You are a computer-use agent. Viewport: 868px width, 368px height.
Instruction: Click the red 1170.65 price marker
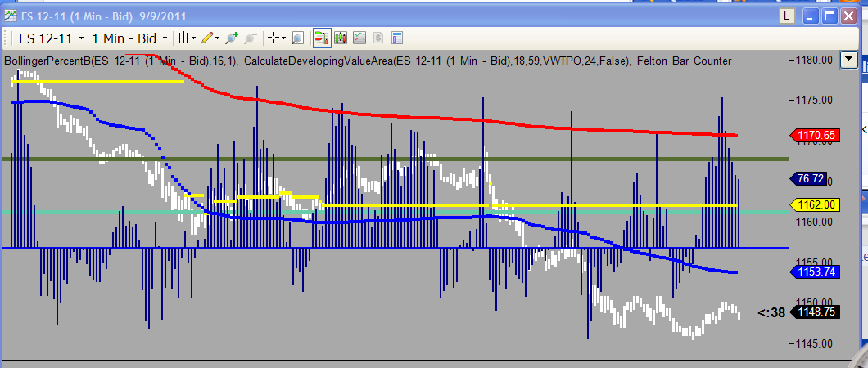click(816, 135)
